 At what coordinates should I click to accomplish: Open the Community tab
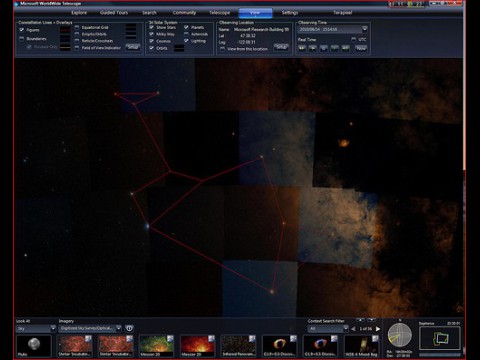[184, 13]
